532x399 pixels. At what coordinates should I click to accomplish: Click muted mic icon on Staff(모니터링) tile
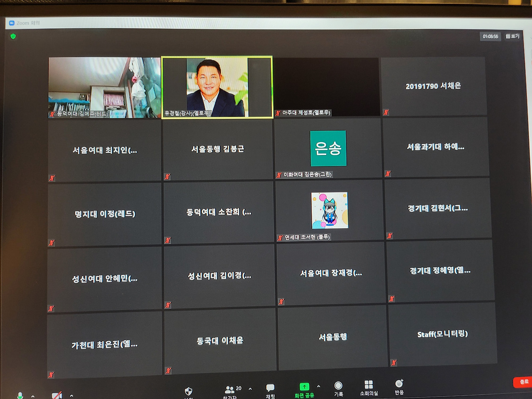tap(394, 362)
